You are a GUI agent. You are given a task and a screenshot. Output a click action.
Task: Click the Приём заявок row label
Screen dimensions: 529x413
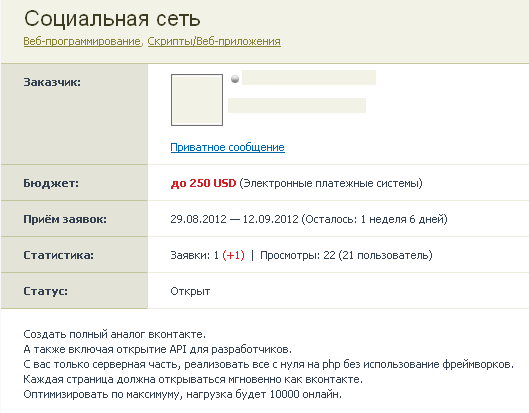pos(65,219)
